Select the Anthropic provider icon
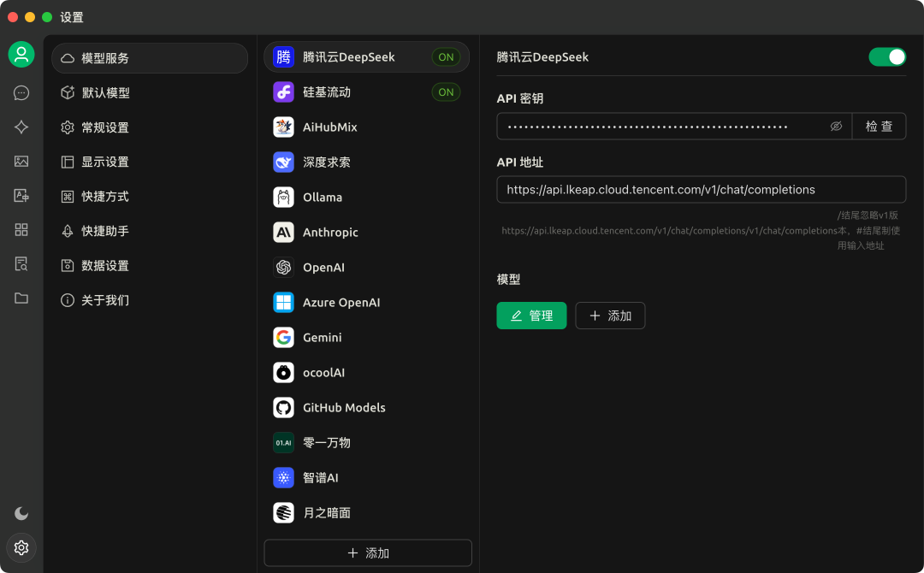 click(x=283, y=232)
